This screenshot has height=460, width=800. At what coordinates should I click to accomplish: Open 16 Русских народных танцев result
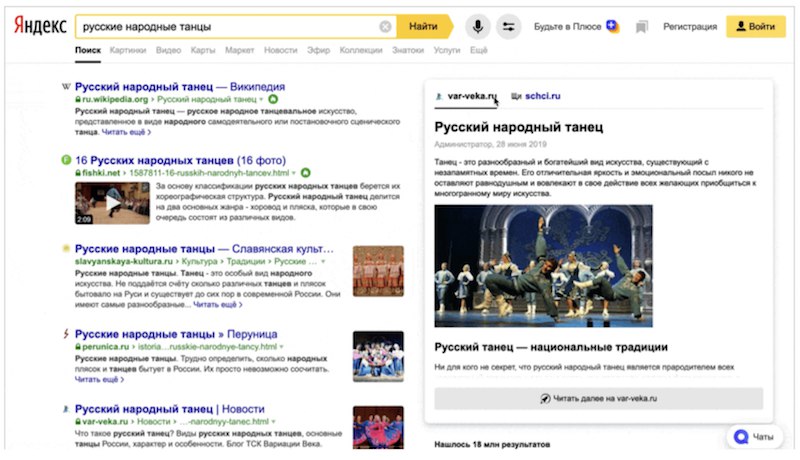click(x=180, y=160)
